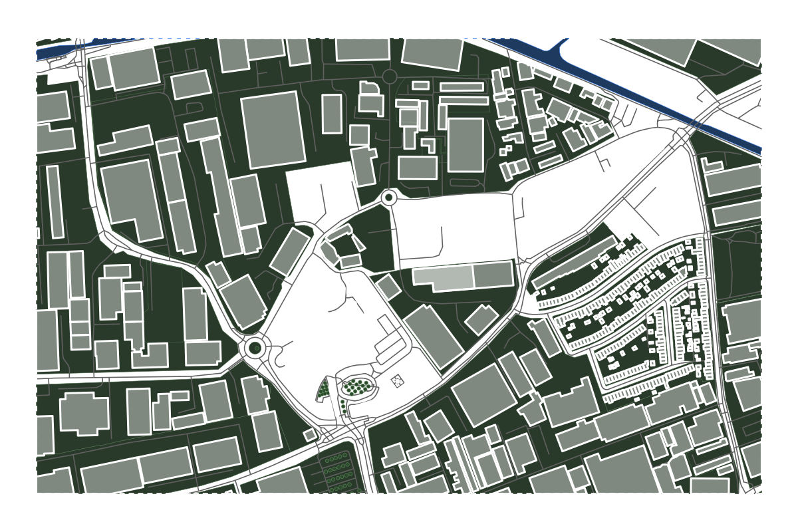The height and width of the screenshot is (532, 798).
Task: Click the small dotted square marker
Action: (397, 380)
